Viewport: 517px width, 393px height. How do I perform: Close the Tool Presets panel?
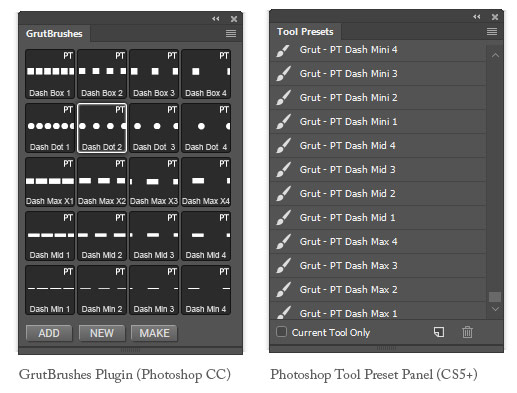pos(495,17)
